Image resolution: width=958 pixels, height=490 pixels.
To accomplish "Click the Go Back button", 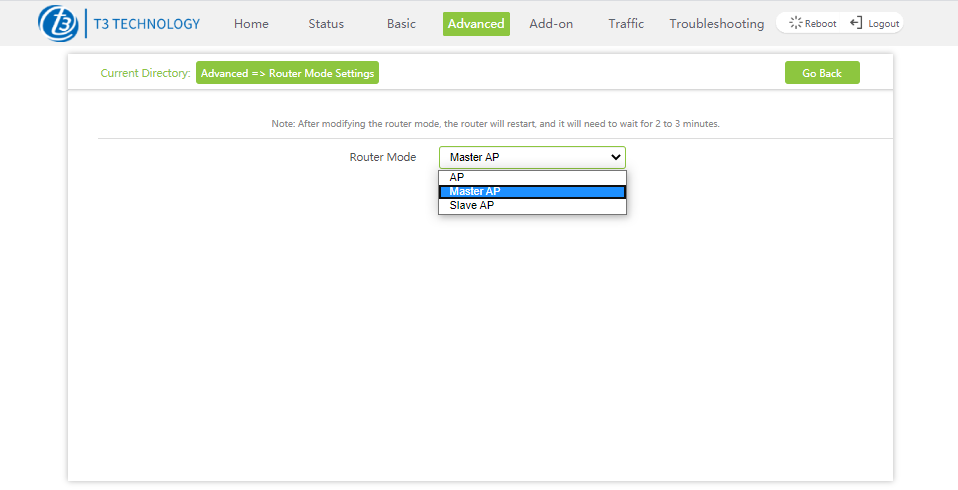I will point(822,73).
